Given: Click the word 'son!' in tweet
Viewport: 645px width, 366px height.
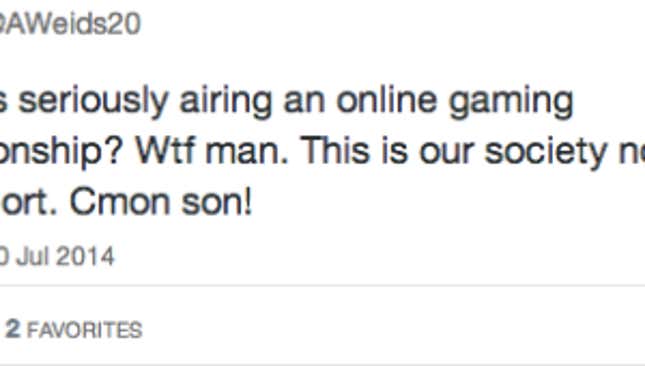Looking at the screenshot, I should click(x=216, y=202).
